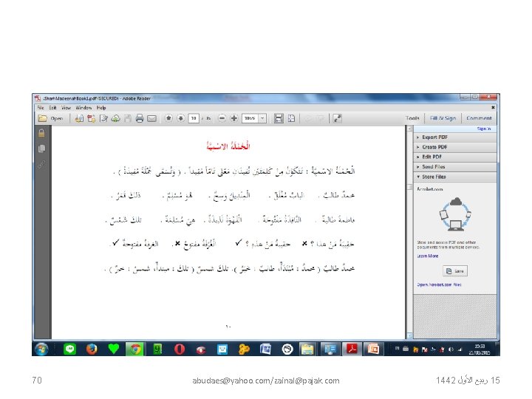Close the document with menu-bar X

click(493, 107)
